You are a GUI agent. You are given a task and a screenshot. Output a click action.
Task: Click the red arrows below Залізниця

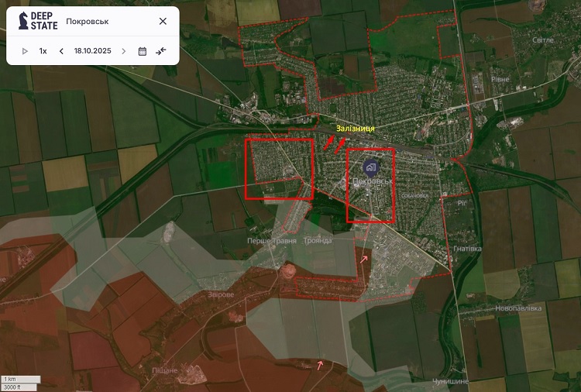pos(334,143)
